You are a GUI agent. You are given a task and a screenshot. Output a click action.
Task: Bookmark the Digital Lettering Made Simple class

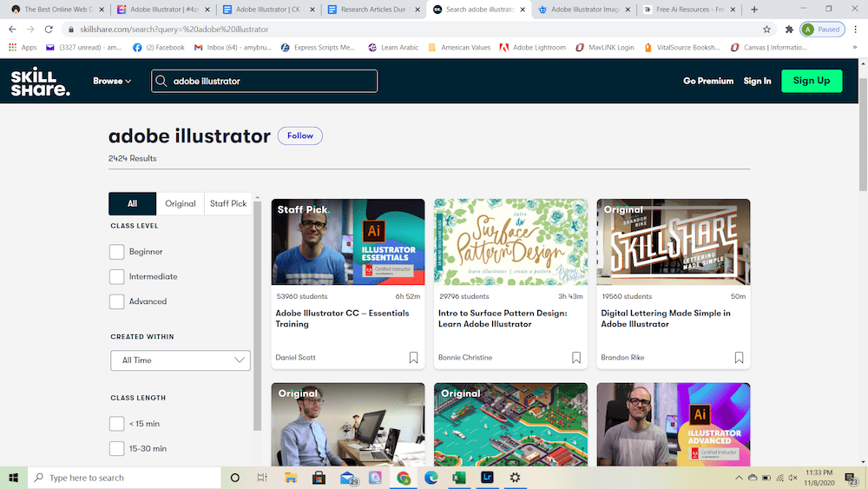pyautogui.click(x=739, y=358)
